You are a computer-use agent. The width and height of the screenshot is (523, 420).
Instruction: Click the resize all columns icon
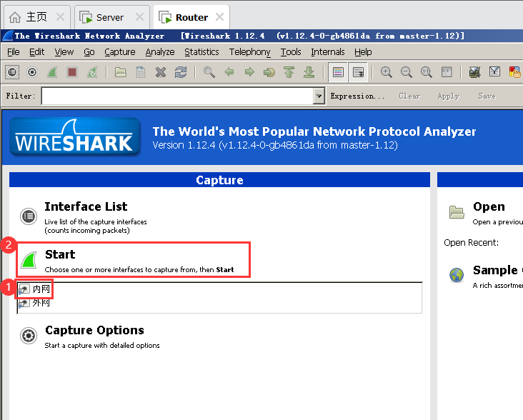pyautogui.click(x=447, y=72)
